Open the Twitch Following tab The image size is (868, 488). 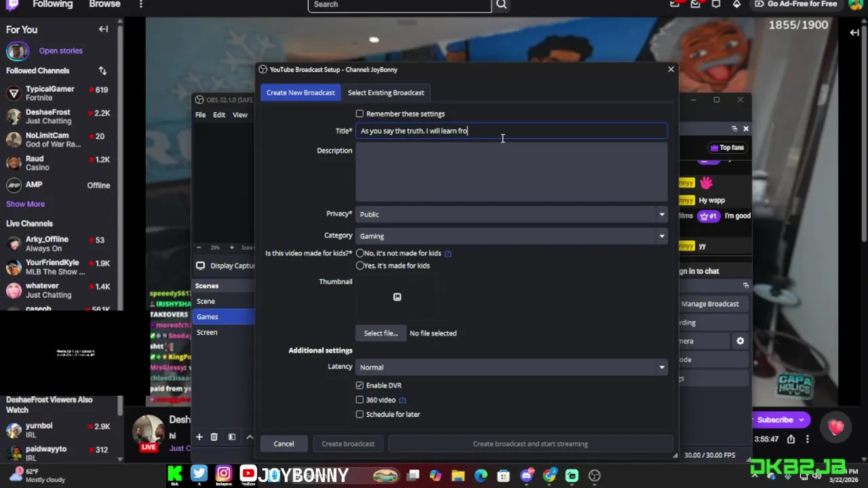point(52,4)
